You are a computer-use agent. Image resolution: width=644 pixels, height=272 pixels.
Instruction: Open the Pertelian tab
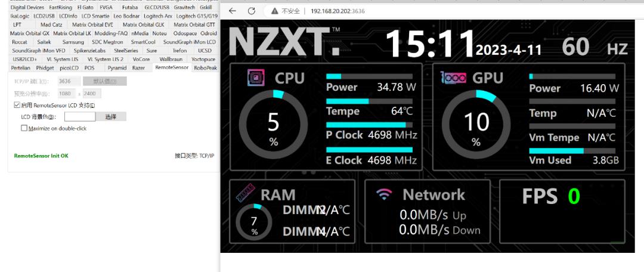pyautogui.click(x=20, y=68)
